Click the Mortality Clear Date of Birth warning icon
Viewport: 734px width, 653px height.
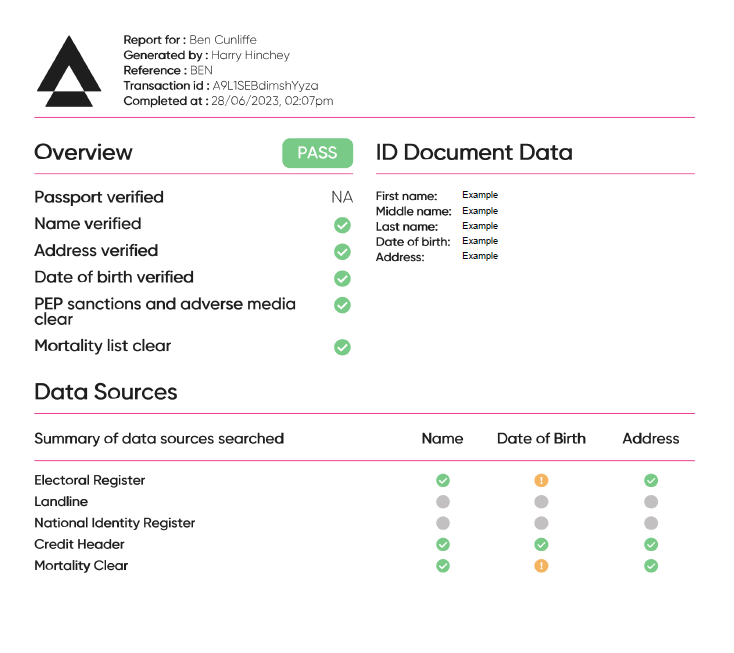[x=541, y=566]
